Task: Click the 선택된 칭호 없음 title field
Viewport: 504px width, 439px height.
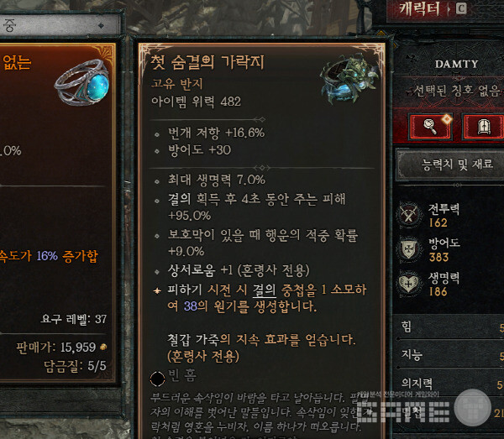Action: 454,91
